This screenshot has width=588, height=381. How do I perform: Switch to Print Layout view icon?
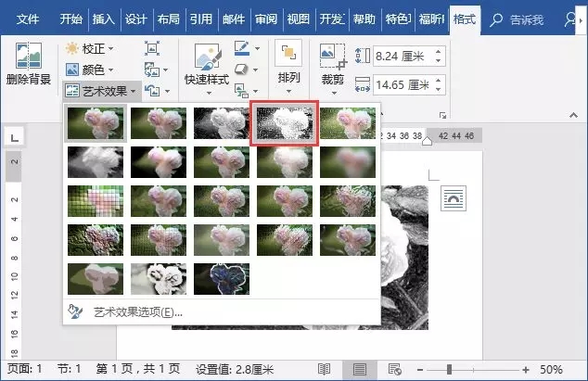point(359,370)
